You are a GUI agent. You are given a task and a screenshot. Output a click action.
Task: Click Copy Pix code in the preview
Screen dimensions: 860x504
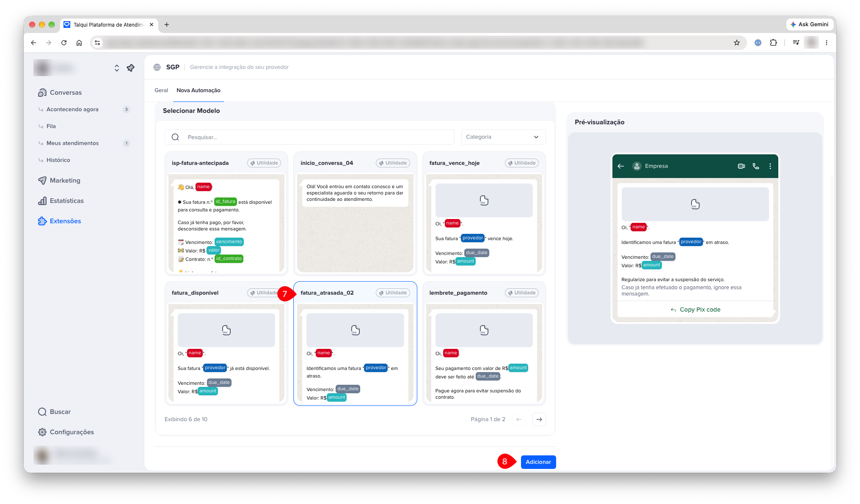[x=695, y=310]
